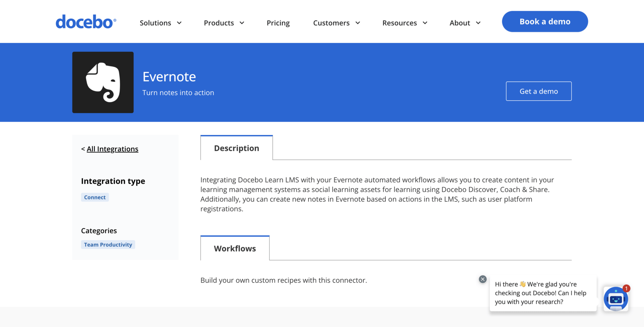The height and width of the screenshot is (327, 644).
Task: Click the Get a demo button
Action: tap(538, 91)
